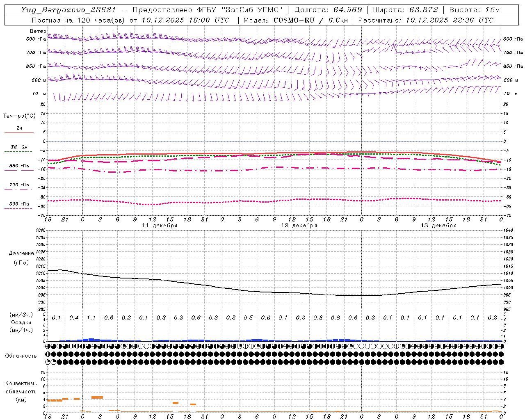
Task: Select the text Предоставлено ФГБУ "ЗапСиб УГМС"
Action: tap(208, 10)
